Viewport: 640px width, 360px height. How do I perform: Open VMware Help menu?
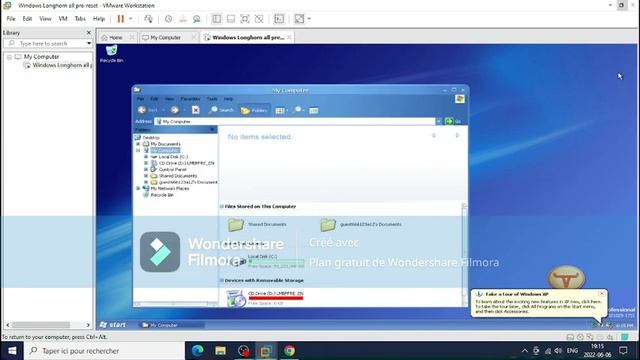coord(99,19)
